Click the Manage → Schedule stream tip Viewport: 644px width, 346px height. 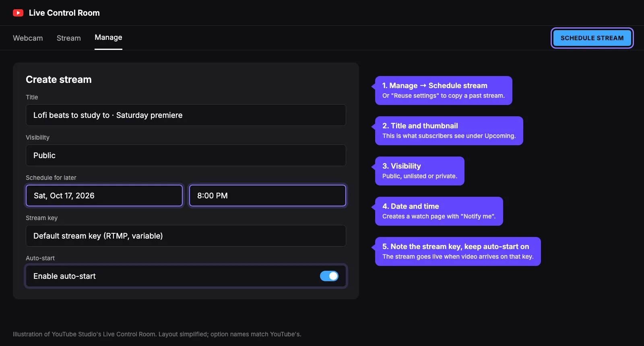tap(444, 91)
